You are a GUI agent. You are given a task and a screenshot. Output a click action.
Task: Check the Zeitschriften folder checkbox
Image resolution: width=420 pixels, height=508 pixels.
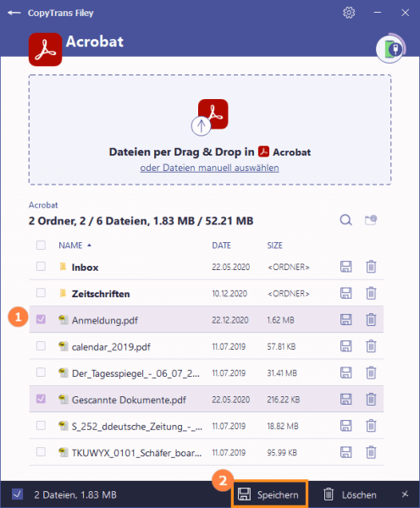click(41, 293)
